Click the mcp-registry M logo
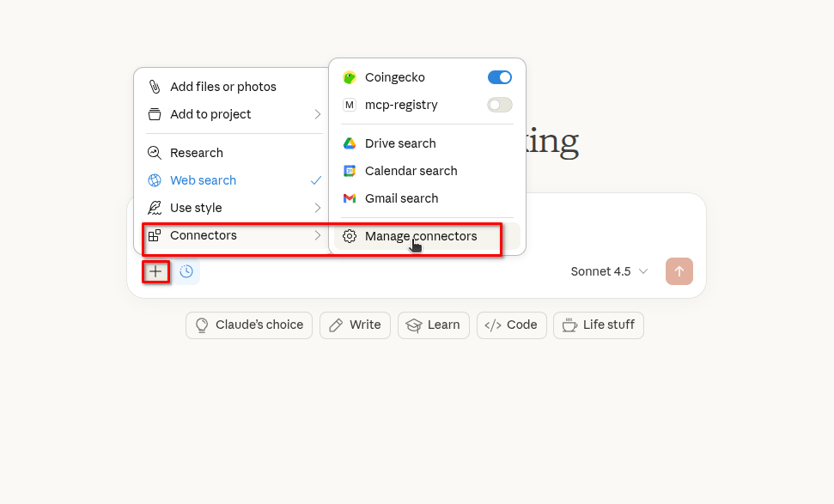834x504 pixels. point(350,105)
